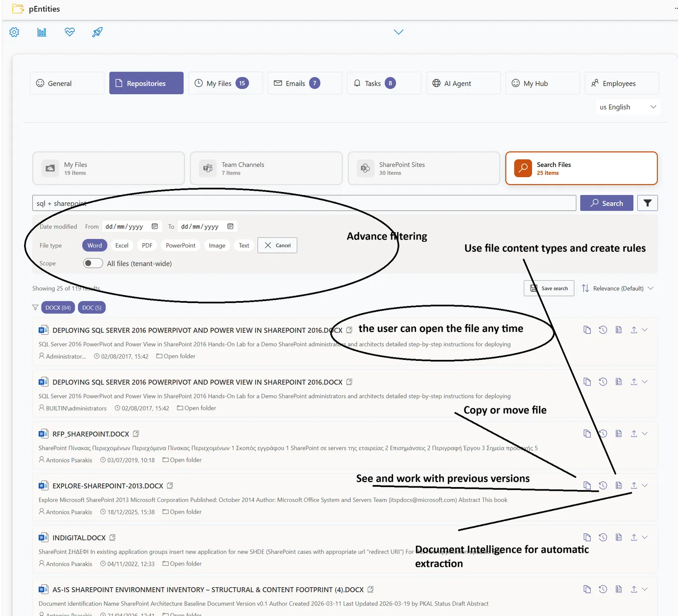
Task: Copy the AS-IS SHAREPOINT ENVIRONMENT INVENTORY file
Action: pos(587,589)
